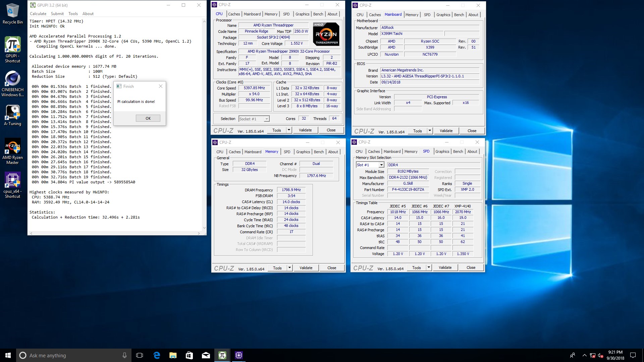
Task: Switch to CPU-Z in the taskbar
Action: (x=238, y=355)
